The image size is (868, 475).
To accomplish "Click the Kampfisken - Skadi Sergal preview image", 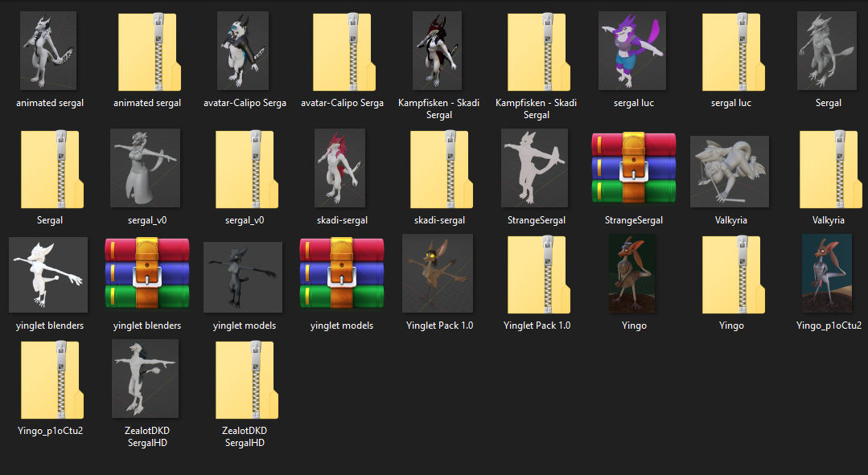I will click(438, 51).
